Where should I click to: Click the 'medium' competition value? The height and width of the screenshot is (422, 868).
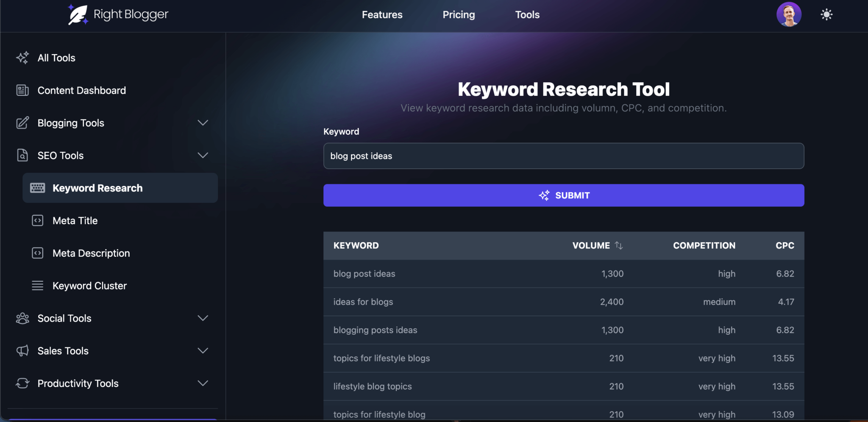[719, 302]
